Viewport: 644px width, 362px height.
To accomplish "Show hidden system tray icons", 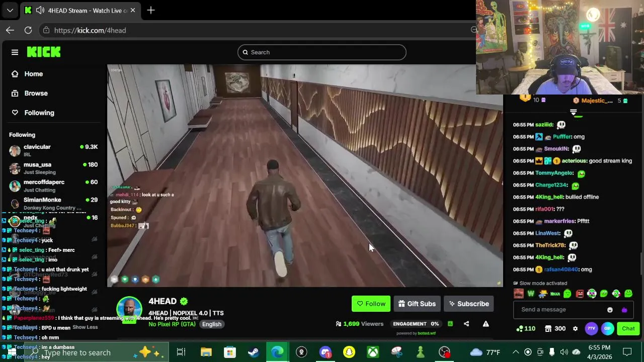I will 516,352.
